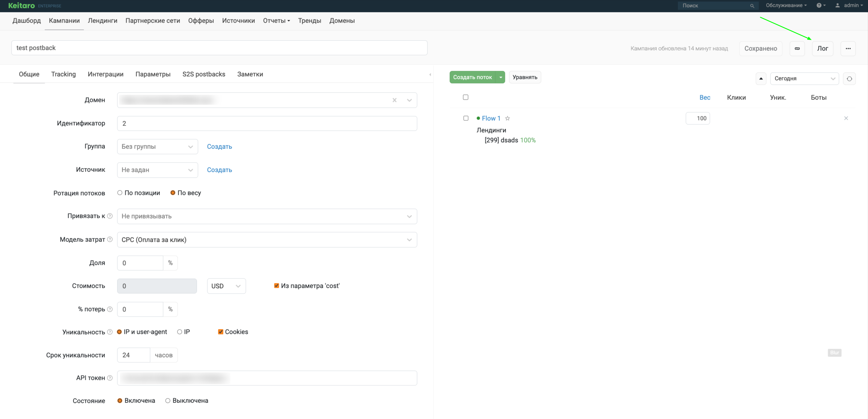The width and height of the screenshot is (868, 419).
Task: Click Создать link next to Группа
Action: pyautogui.click(x=219, y=147)
